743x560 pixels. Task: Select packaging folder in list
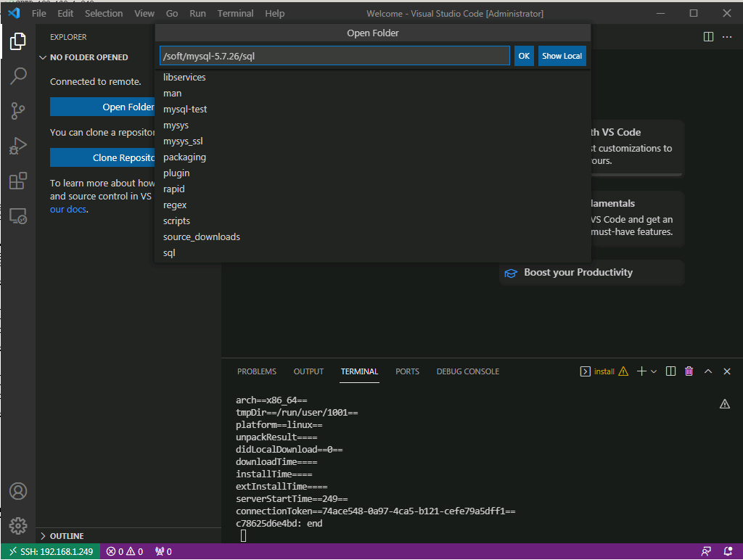pyautogui.click(x=373, y=157)
